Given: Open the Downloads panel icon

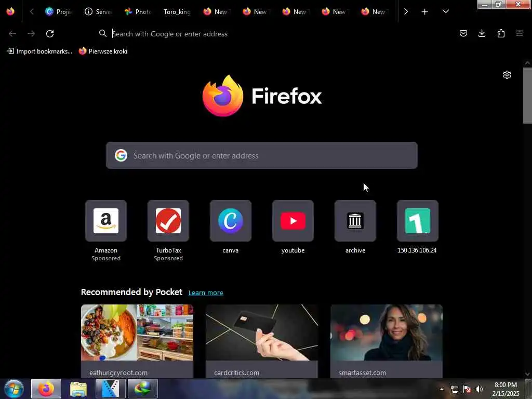Looking at the screenshot, I should coord(482,33).
